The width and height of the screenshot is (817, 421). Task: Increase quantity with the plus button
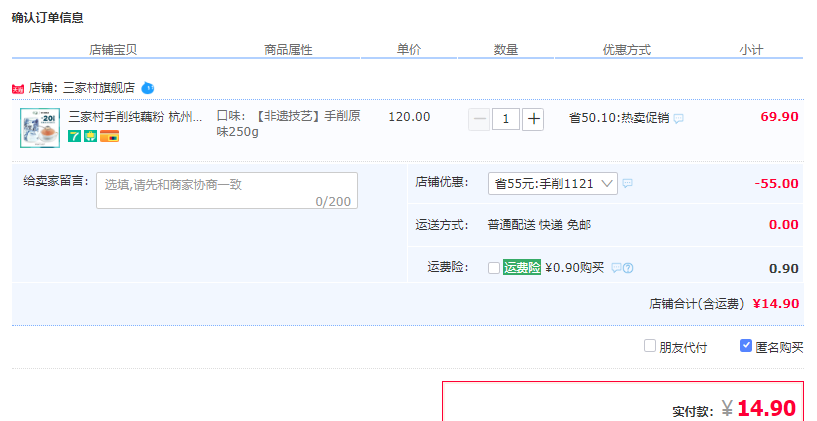coord(533,119)
